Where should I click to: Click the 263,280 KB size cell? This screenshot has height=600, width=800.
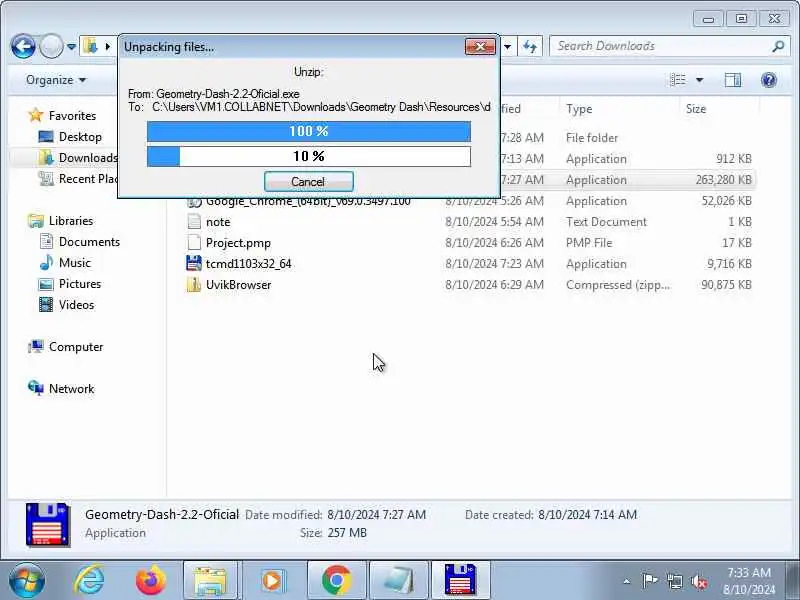723,180
